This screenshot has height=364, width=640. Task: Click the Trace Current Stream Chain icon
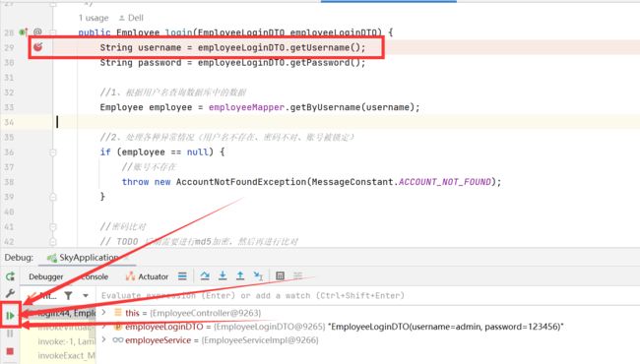(298, 276)
